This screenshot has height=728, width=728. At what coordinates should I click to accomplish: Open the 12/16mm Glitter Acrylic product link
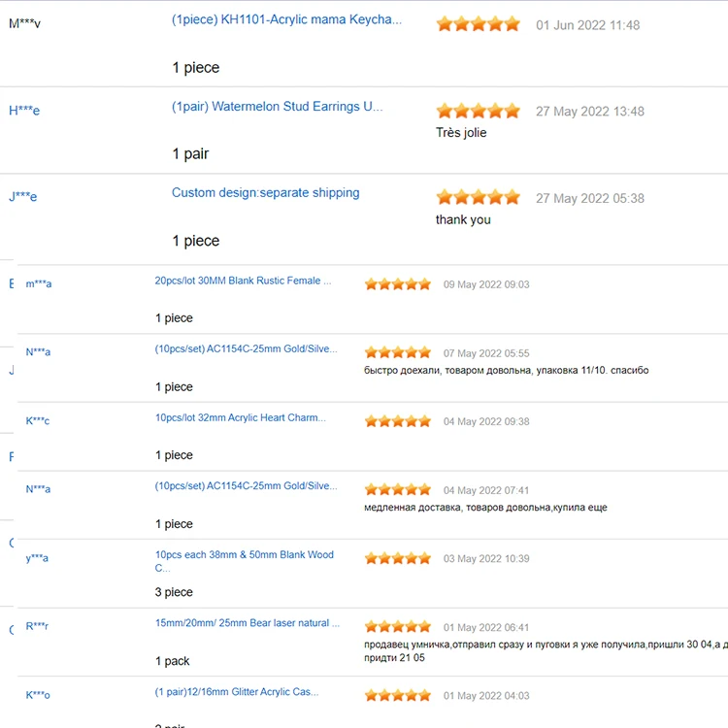[x=236, y=692]
